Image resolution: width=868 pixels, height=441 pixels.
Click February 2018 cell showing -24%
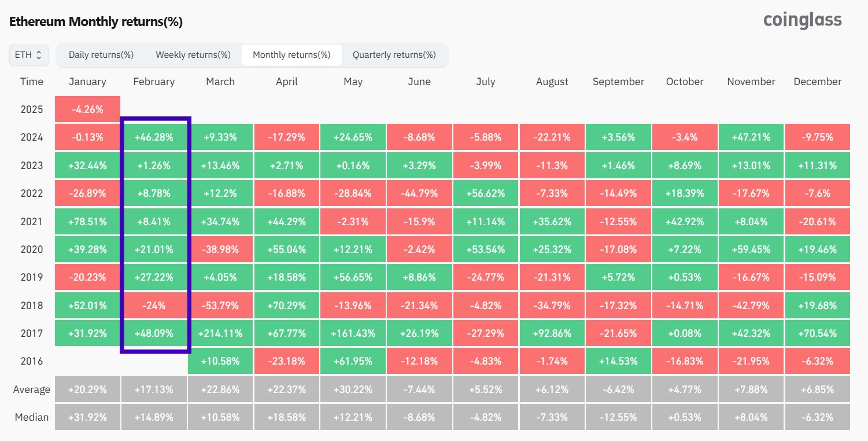[x=154, y=306]
